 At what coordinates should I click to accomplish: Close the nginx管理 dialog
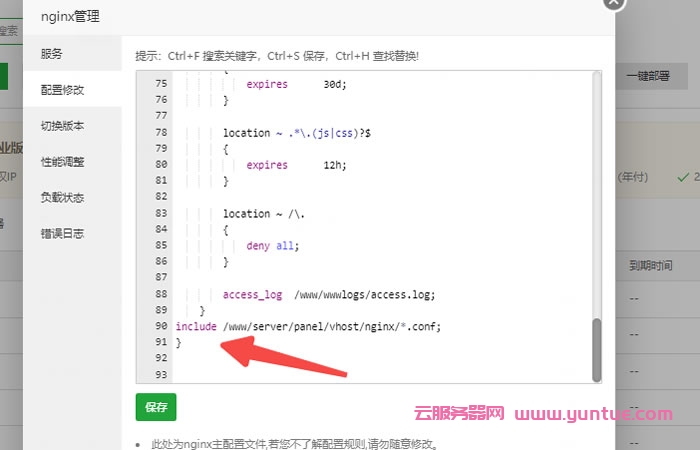pos(614,3)
